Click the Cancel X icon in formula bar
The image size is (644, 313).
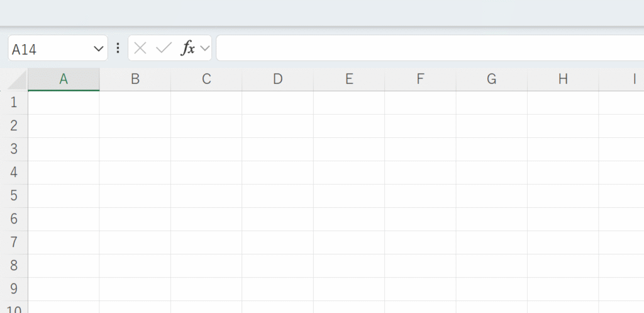pos(140,48)
